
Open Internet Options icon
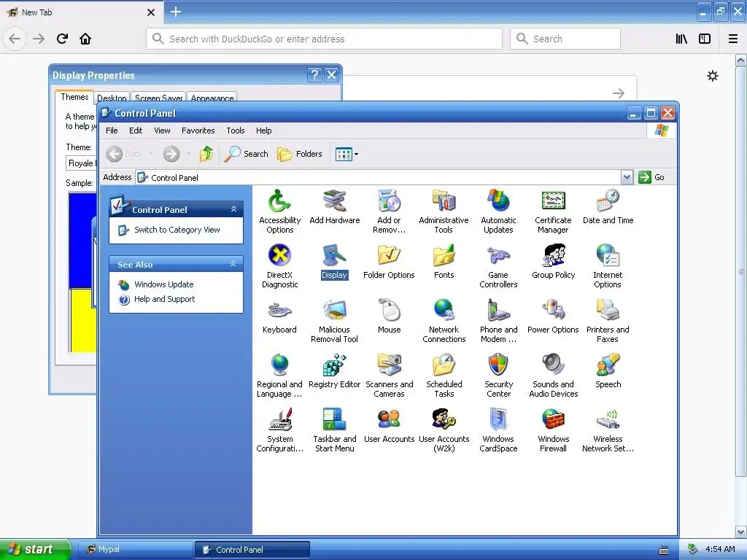pyautogui.click(x=608, y=266)
